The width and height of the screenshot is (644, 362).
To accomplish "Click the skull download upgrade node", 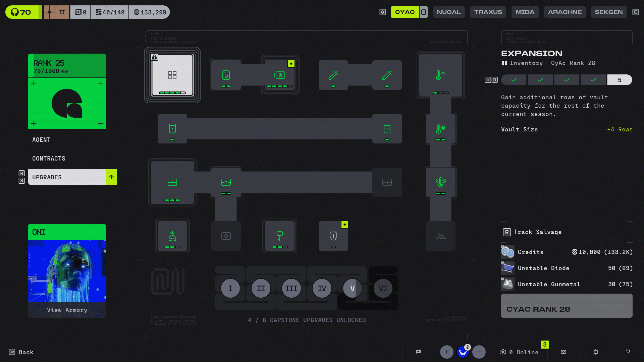I will click(x=172, y=236).
